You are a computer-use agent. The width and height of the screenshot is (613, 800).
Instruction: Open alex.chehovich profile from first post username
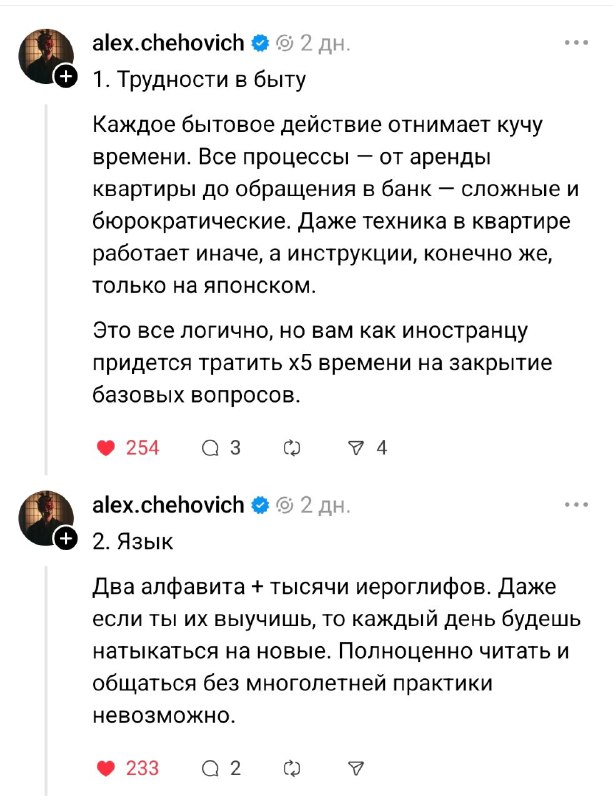pos(168,44)
